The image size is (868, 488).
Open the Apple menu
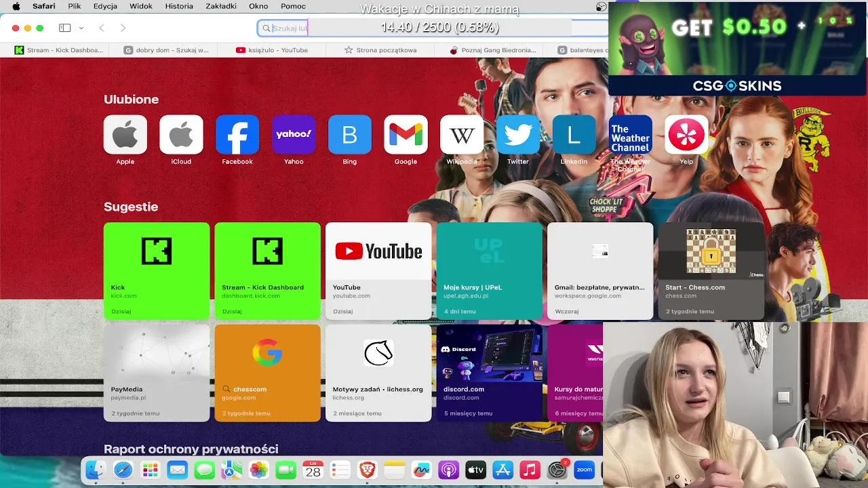(16, 6)
